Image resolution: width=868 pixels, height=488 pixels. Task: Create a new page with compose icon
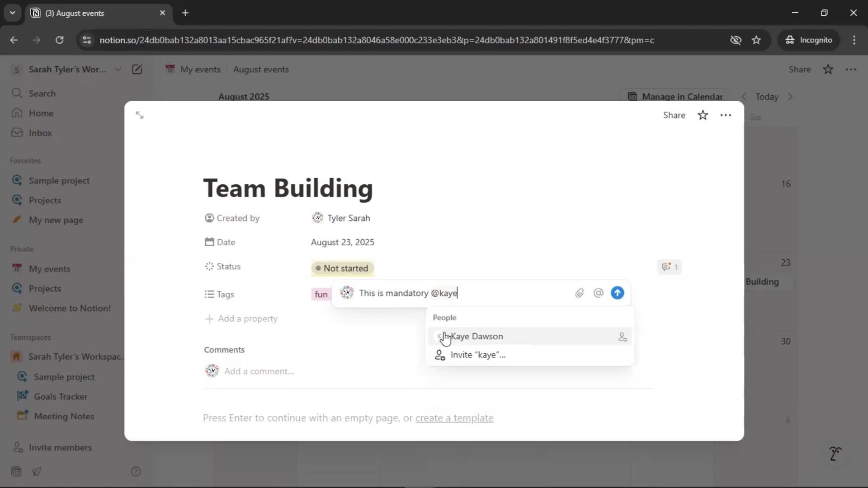(x=137, y=69)
